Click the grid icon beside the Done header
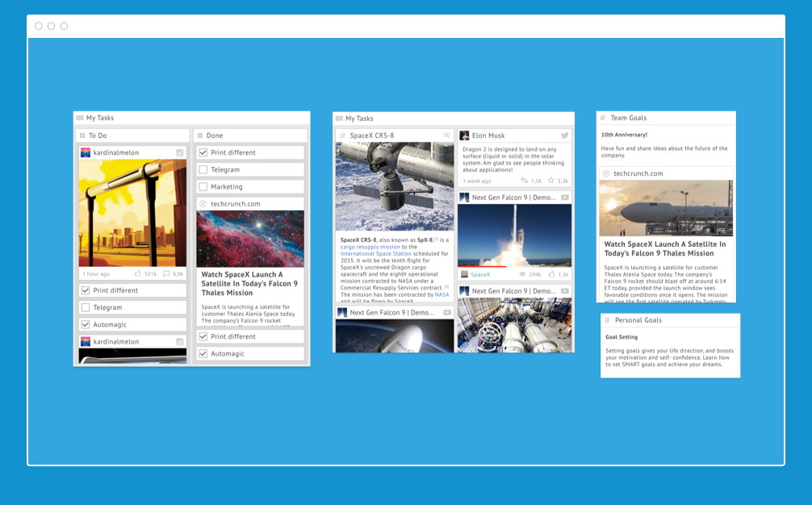812x505 pixels. coord(200,136)
